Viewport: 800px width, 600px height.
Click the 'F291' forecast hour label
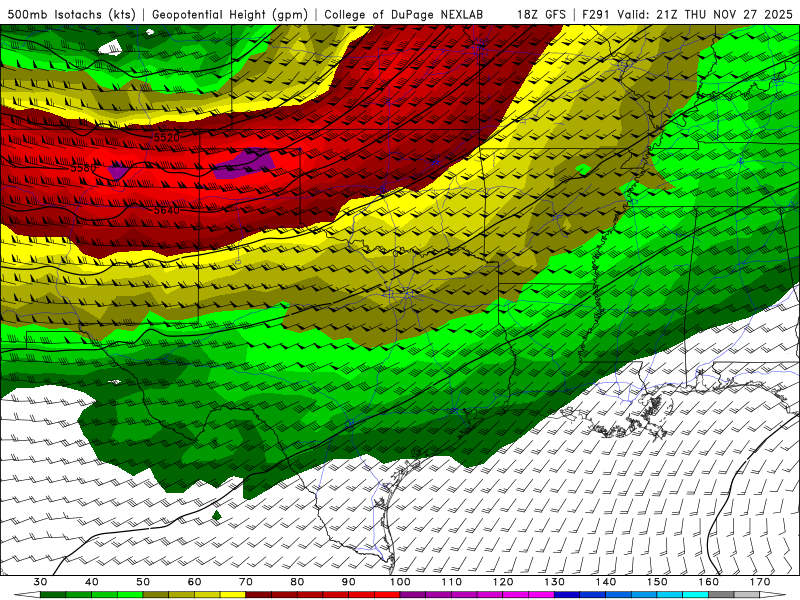(x=597, y=14)
